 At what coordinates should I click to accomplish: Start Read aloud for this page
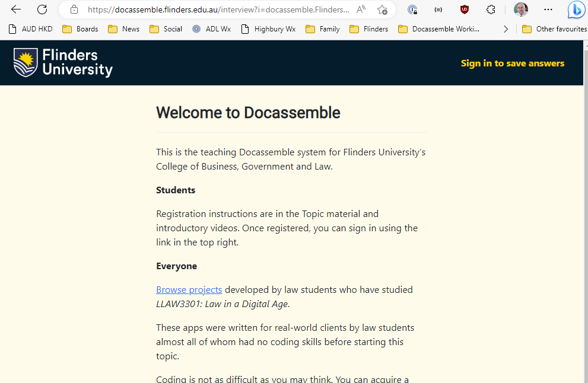tap(360, 9)
